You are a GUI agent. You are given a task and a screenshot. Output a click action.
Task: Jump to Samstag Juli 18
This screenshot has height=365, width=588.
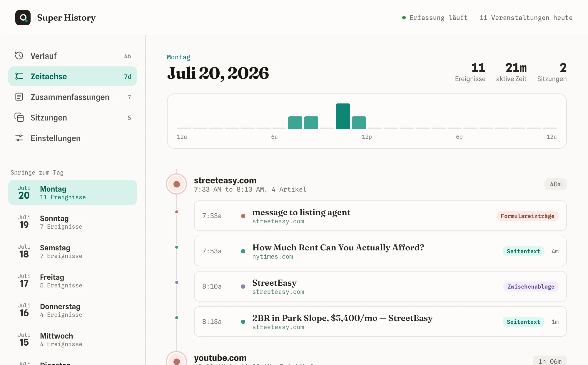73,251
